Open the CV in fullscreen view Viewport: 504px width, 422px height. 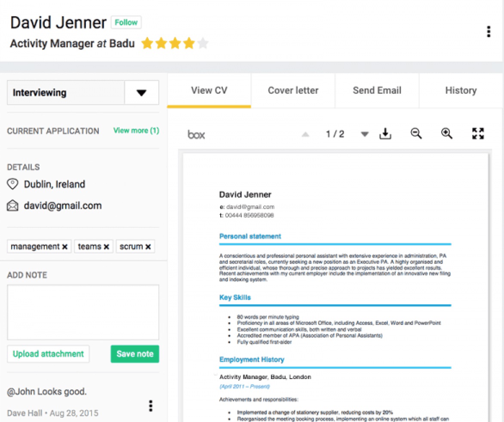[478, 134]
